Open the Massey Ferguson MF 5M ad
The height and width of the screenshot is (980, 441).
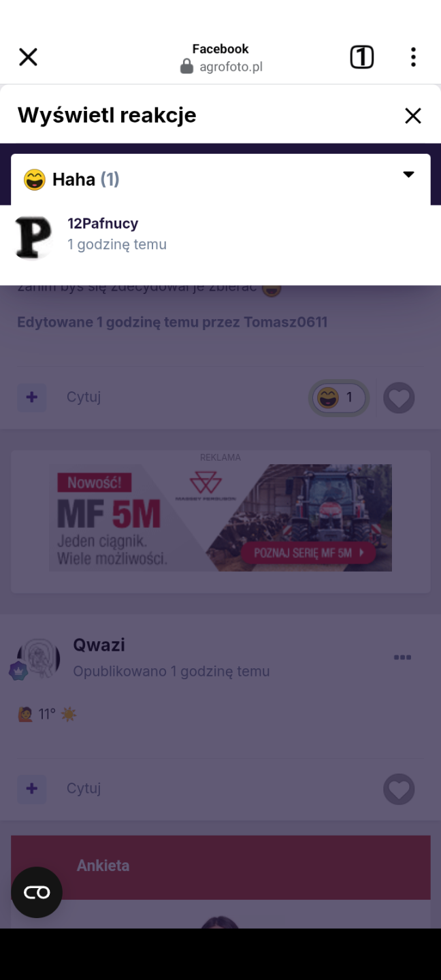coord(220,518)
